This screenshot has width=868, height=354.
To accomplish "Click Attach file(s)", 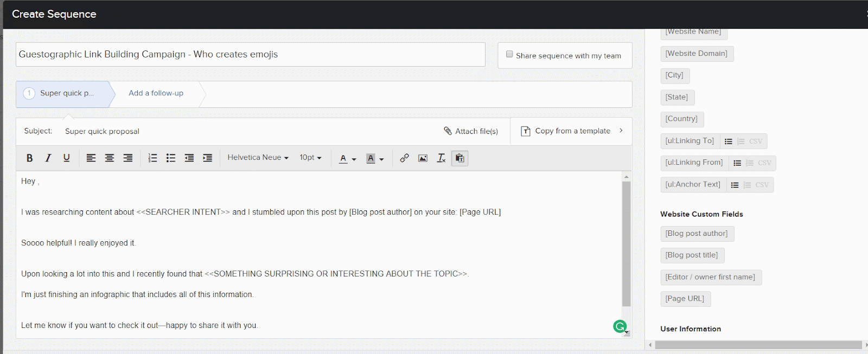I will click(x=471, y=131).
